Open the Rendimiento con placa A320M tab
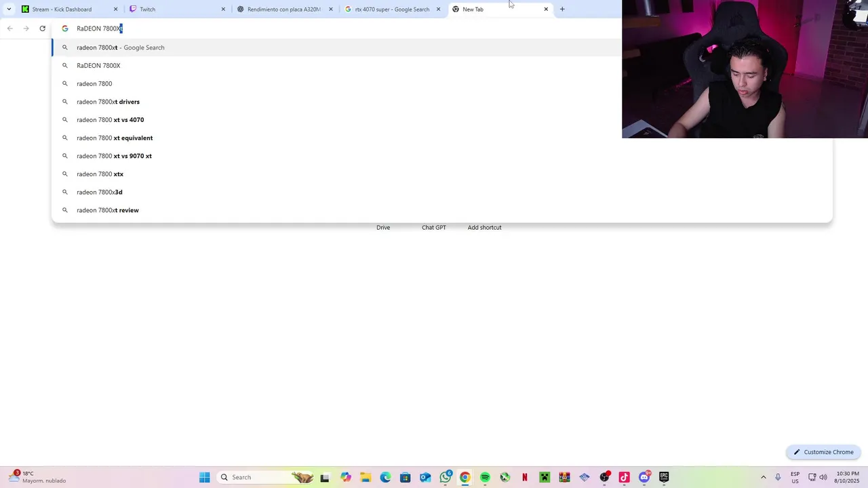 (285, 9)
